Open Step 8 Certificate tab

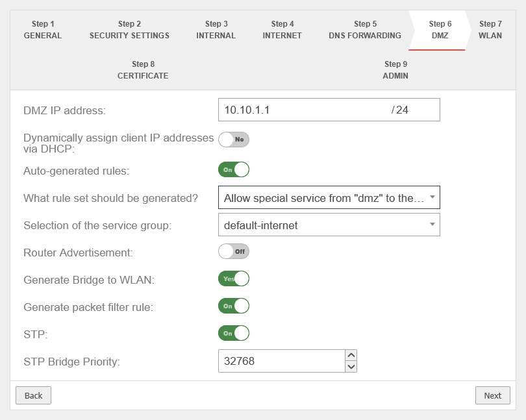(x=143, y=70)
